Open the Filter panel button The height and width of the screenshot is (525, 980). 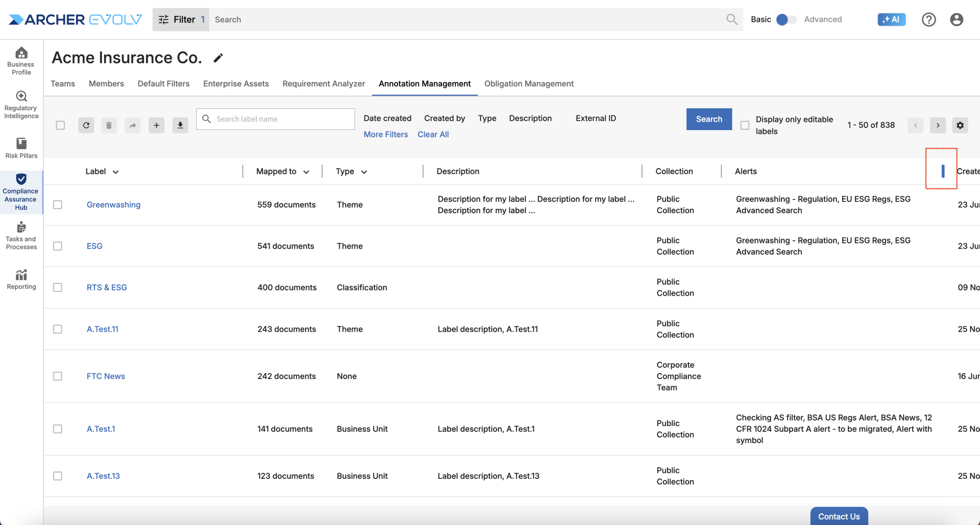coord(181,19)
